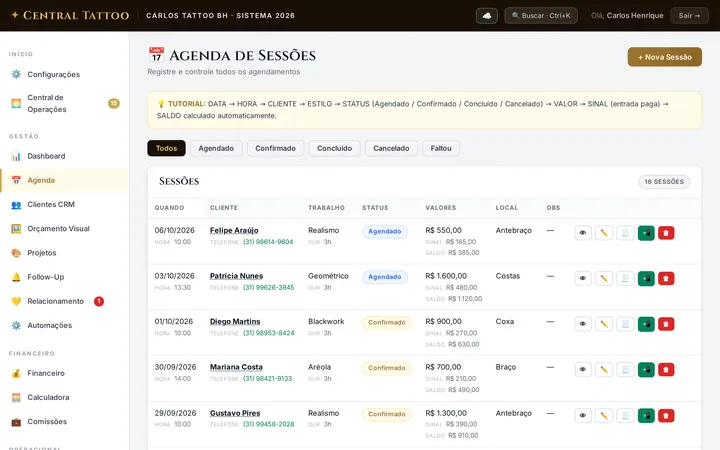The width and height of the screenshot is (720, 450).
Task: View details of Patrícia Nunes session
Action: (583, 278)
